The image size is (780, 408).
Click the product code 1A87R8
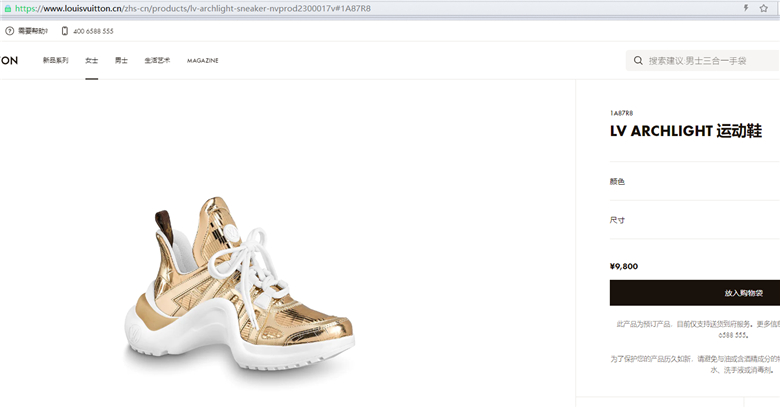click(x=621, y=113)
